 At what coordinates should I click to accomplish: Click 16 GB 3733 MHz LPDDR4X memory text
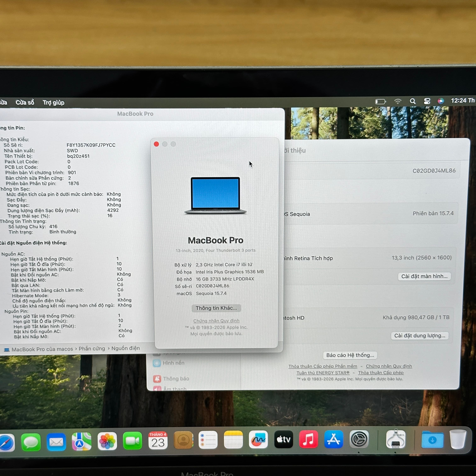click(x=225, y=279)
